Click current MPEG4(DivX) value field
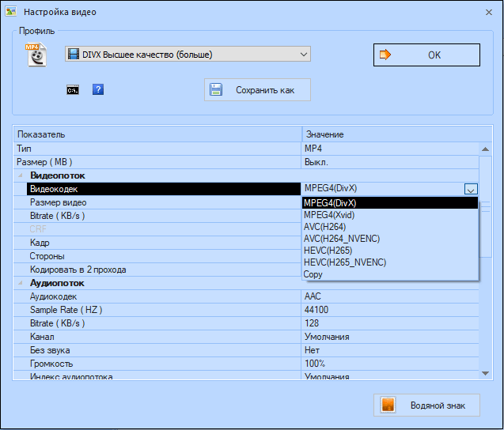This screenshot has width=504, height=430. 382,188
